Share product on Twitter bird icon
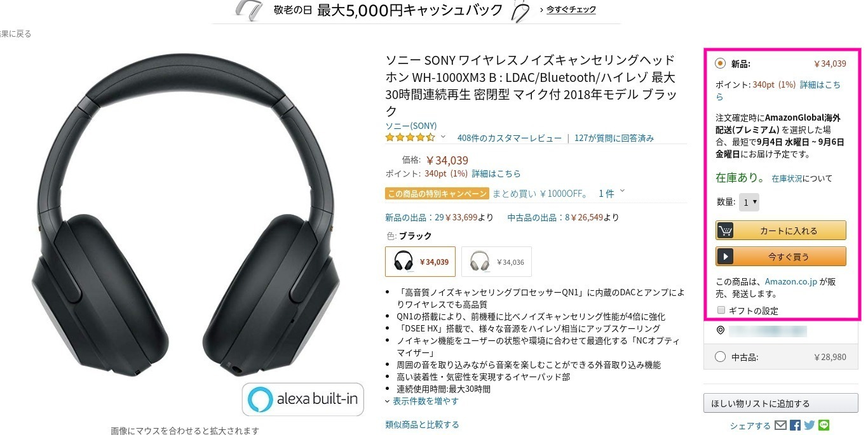The image size is (868, 435). coord(810,425)
